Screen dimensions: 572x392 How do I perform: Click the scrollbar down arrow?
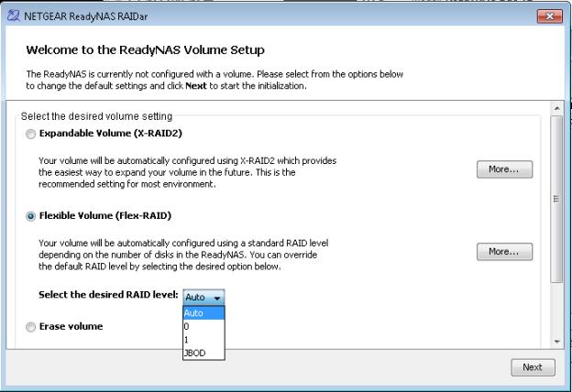[x=556, y=342]
